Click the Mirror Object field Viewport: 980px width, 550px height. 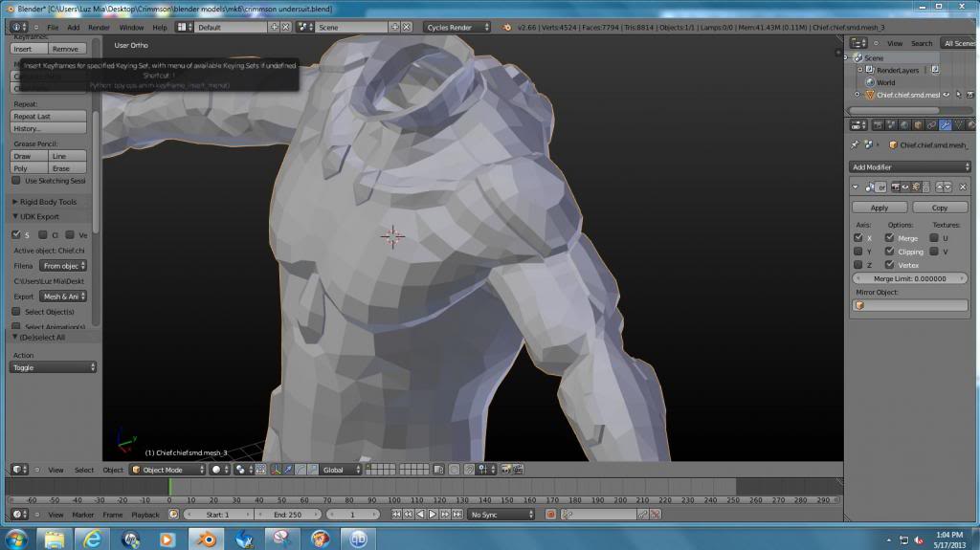click(x=909, y=305)
